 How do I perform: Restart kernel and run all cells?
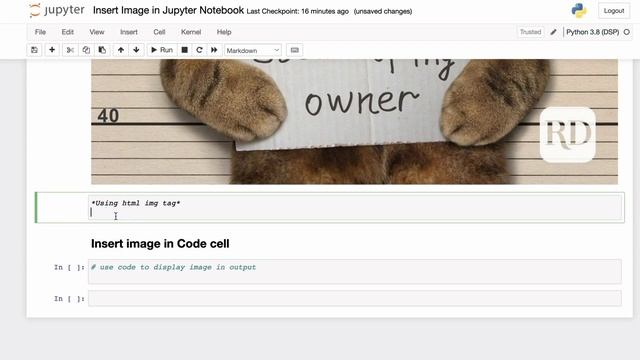tap(214, 50)
